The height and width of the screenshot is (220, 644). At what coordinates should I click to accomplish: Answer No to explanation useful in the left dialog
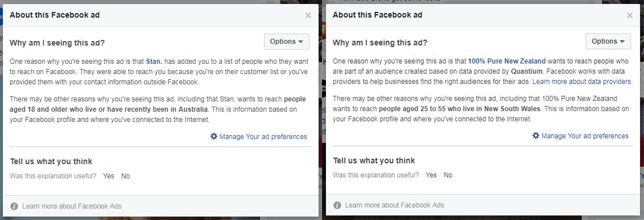(x=125, y=176)
